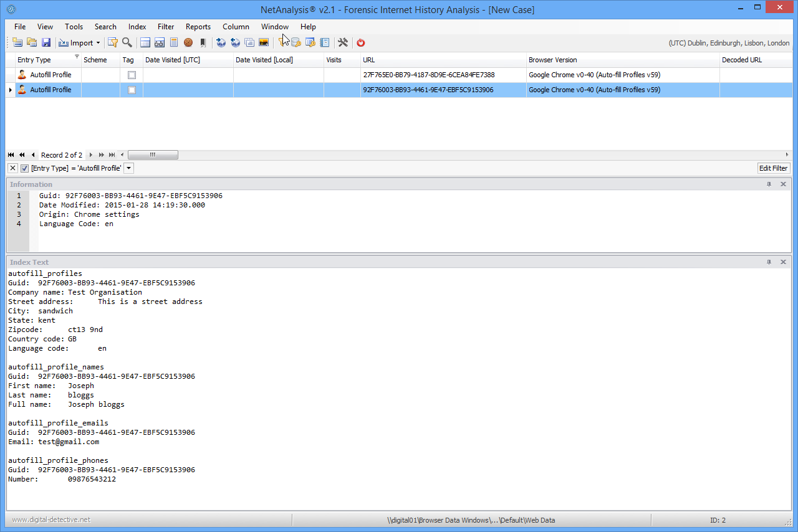The width and height of the screenshot is (798, 532).
Task: Pin the Information panel
Action: (769, 184)
